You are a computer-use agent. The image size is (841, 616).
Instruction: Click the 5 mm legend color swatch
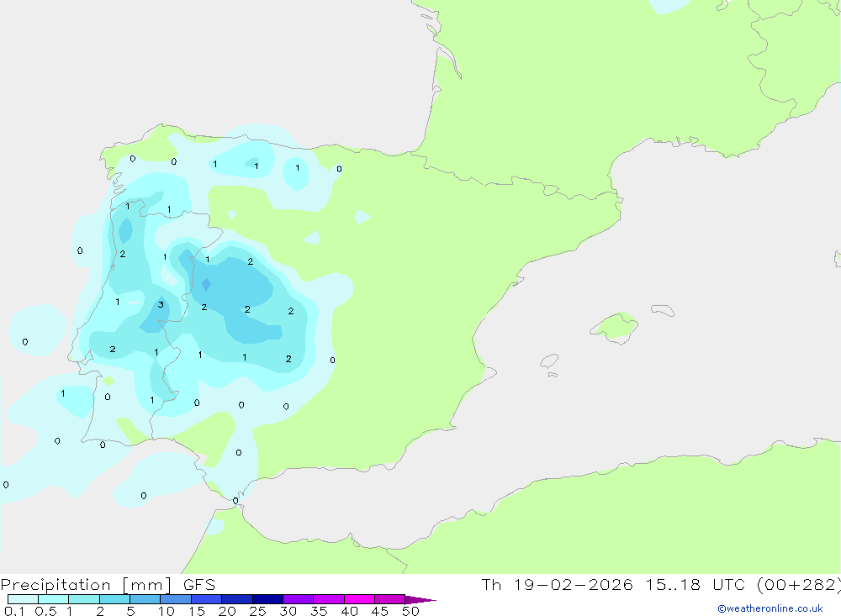coord(145,599)
